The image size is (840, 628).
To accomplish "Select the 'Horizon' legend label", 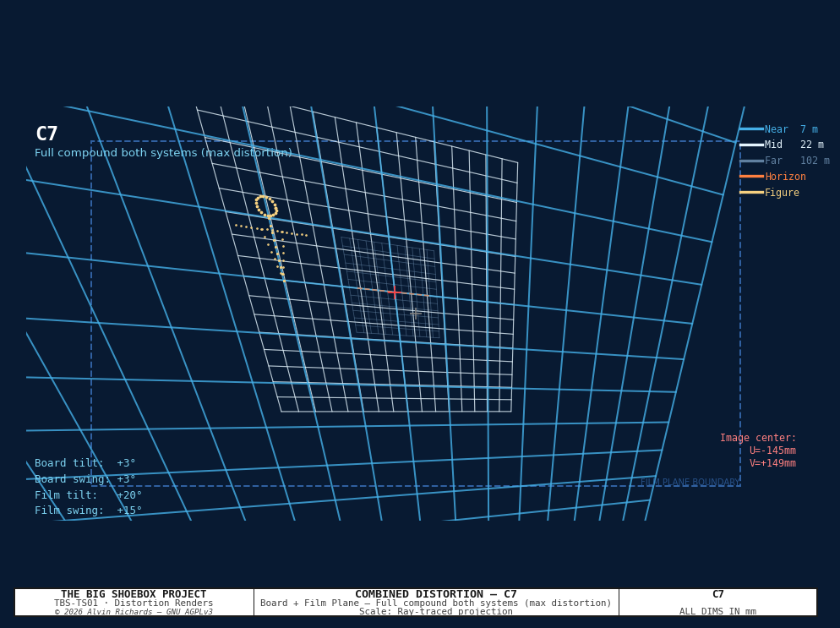I will tap(785, 177).
